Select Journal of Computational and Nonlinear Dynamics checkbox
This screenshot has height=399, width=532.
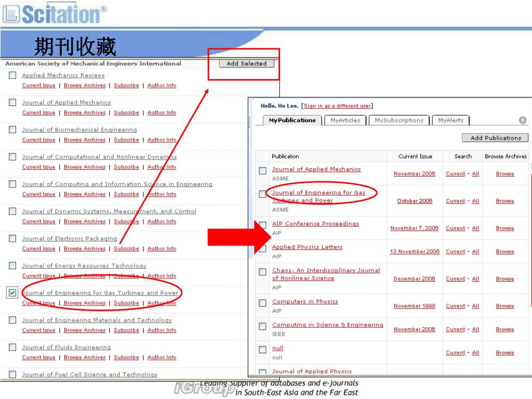tap(12, 156)
